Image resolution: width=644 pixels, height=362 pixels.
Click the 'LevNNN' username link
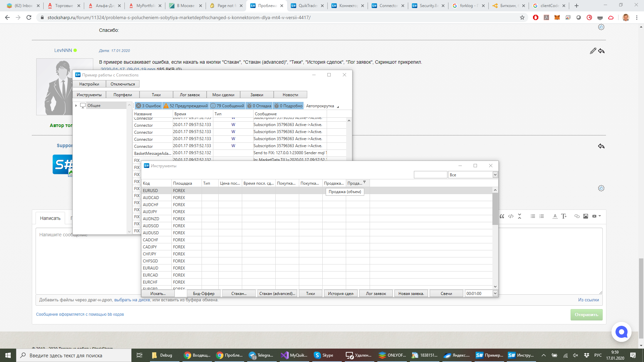(x=63, y=50)
